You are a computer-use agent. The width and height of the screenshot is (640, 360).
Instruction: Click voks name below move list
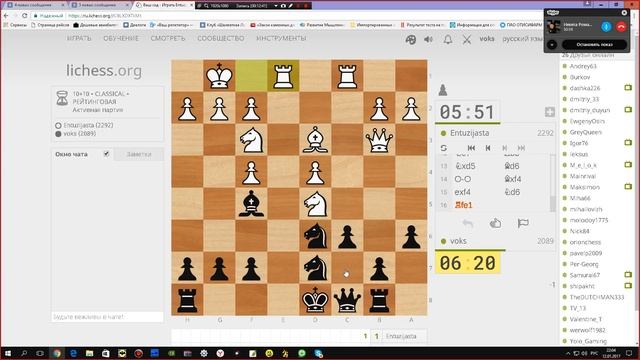pos(458,241)
